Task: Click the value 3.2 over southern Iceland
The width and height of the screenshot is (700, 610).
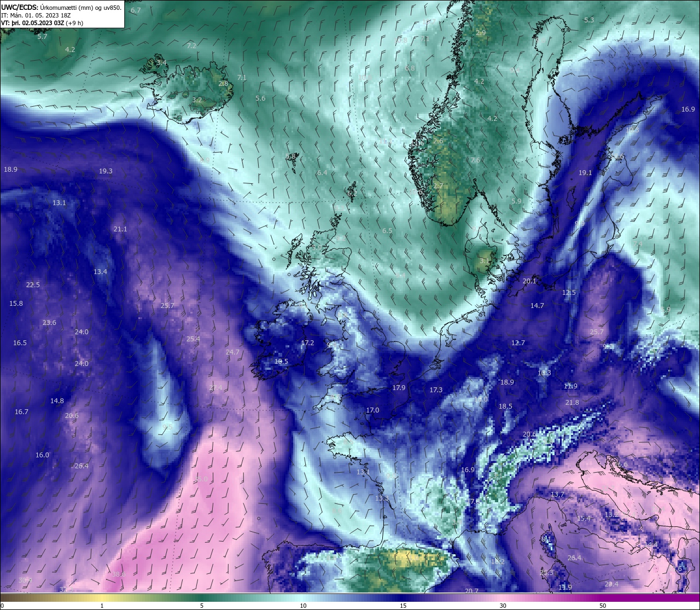Action: [x=197, y=100]
